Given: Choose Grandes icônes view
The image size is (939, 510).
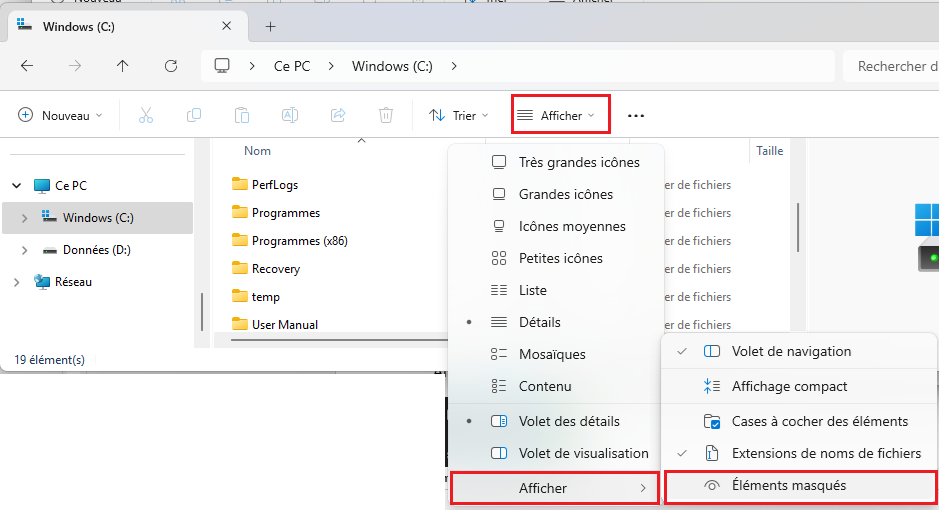Looking at the screenshot, I should click(556, 195).
